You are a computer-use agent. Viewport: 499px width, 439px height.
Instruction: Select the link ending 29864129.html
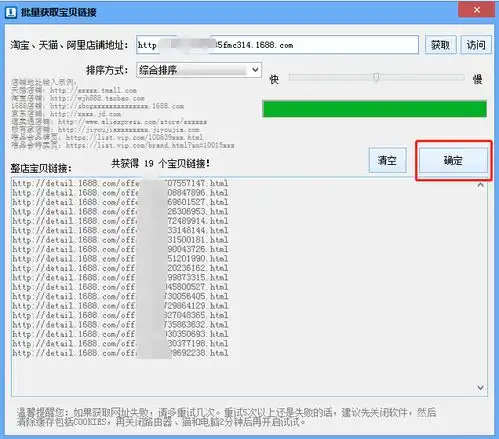click(120, 305)
